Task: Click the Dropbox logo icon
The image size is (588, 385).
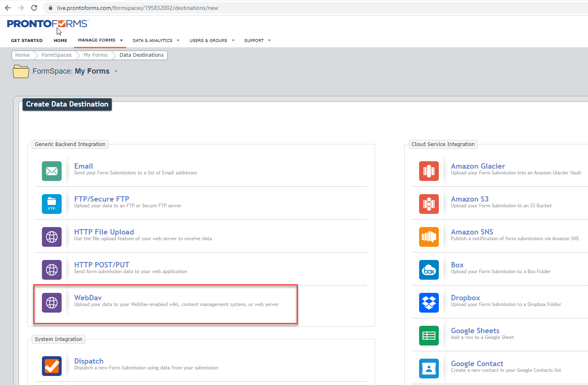Action: click(x=429, y=303)
